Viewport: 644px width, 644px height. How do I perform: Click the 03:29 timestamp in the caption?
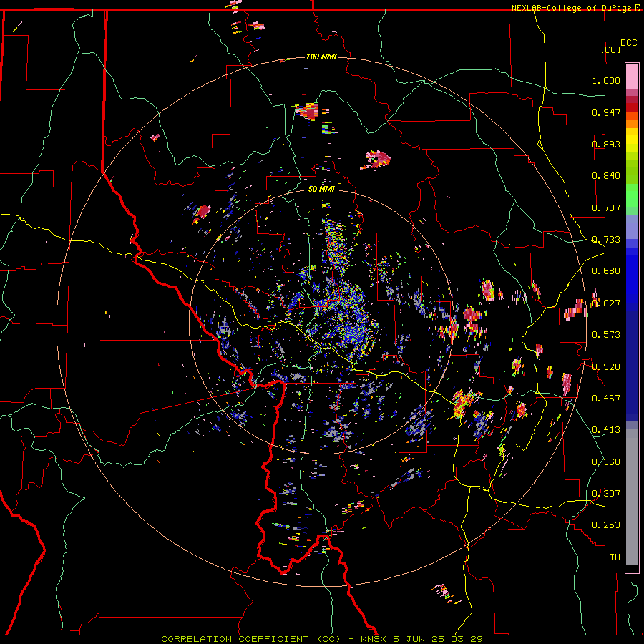[x=466, y=639]
